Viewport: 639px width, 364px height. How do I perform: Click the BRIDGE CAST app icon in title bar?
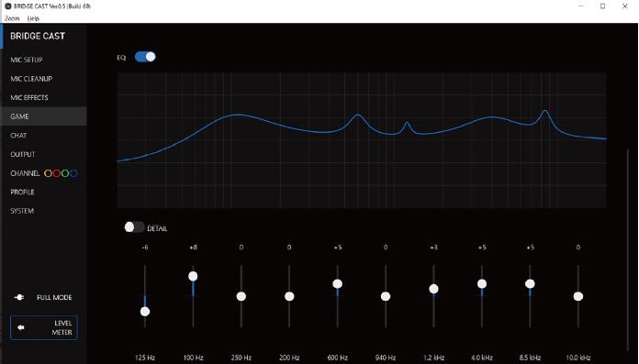click(7, 6)
